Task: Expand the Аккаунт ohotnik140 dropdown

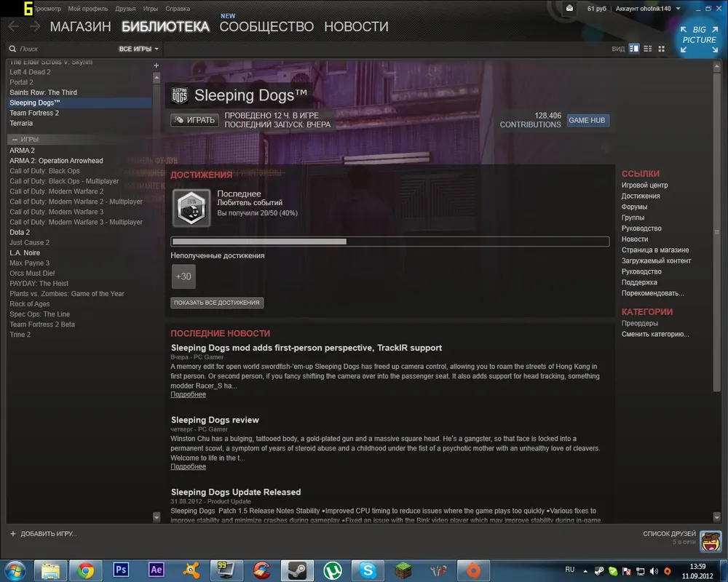Action: pos(648,9)
